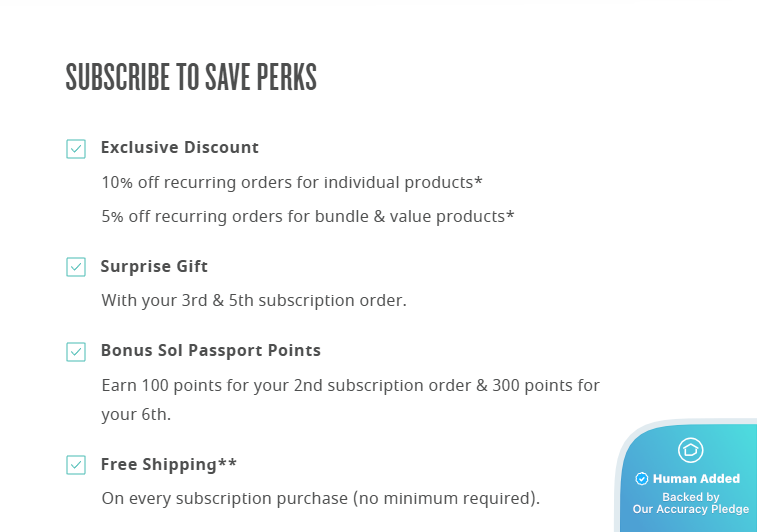Click the 'your 6th.' text line
Viewport: 757px width, 532px height.
tap(136, 415)
